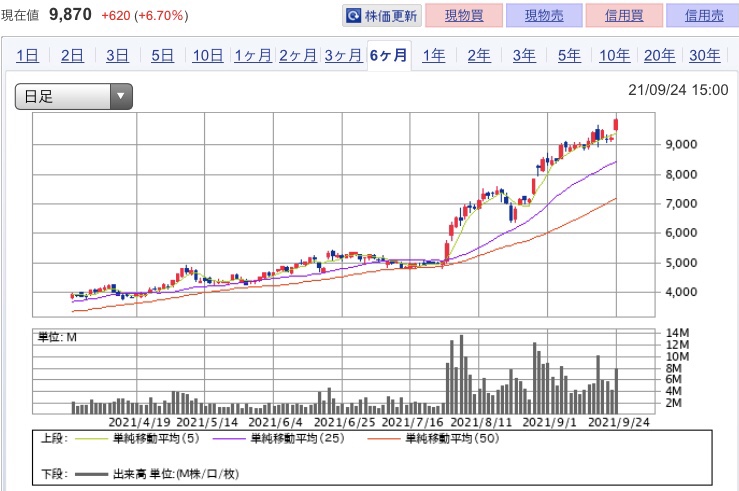The height and width of the screenshot is (491, 739).
Task: Select the 1日 chart period tab
Action: (x=27, y=56)
